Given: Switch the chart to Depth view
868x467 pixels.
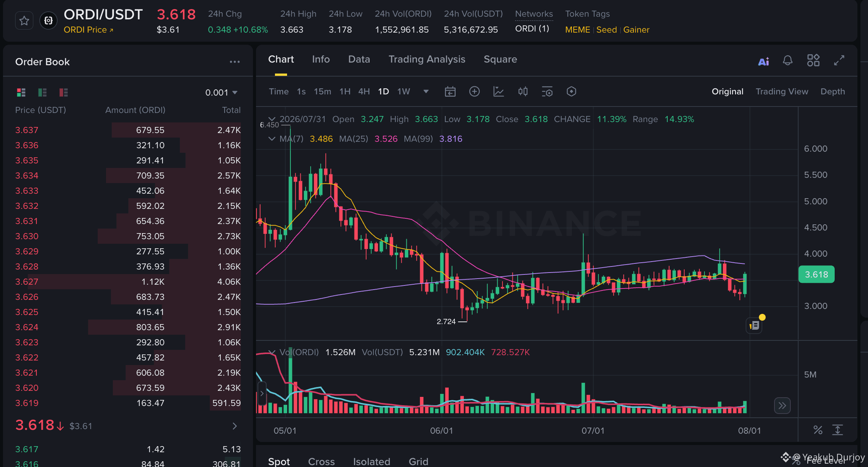Looking at the screenshot, I should [x=833, y=91].
